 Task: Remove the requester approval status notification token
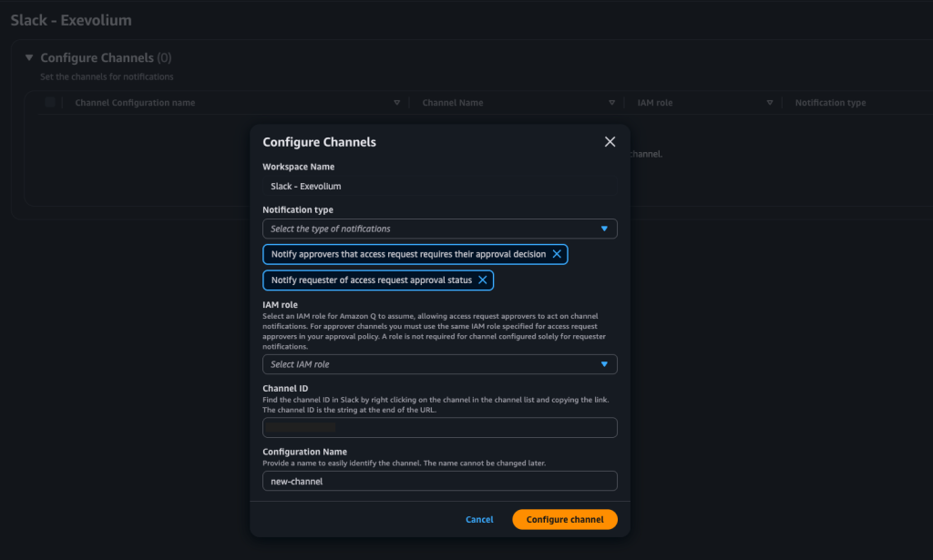(x=482, y=280)
